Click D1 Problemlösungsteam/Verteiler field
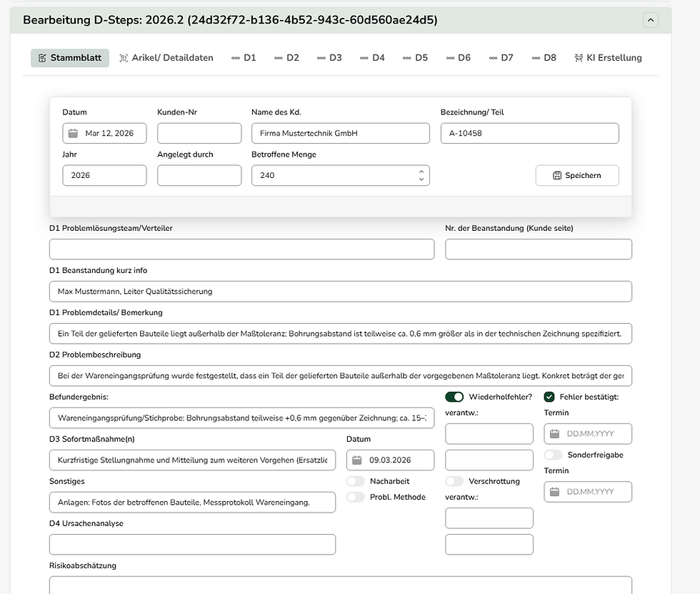Screen dimensions: 700x594 pos(241,249)
